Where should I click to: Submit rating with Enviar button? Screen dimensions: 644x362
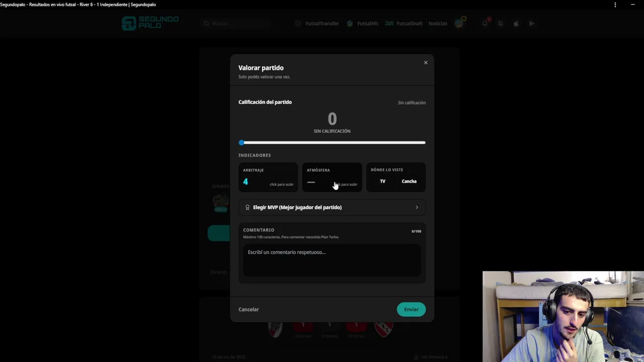click(411, 310)
